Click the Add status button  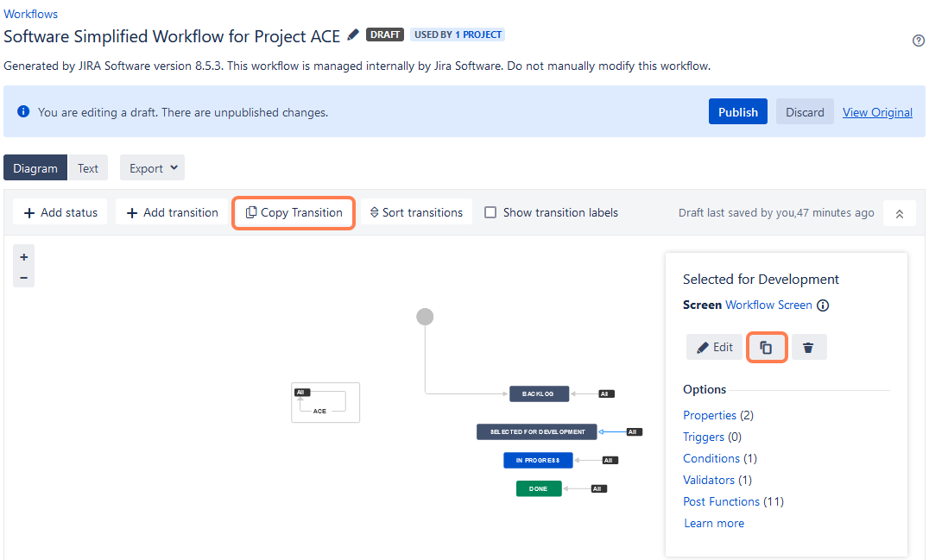(60, 212)
